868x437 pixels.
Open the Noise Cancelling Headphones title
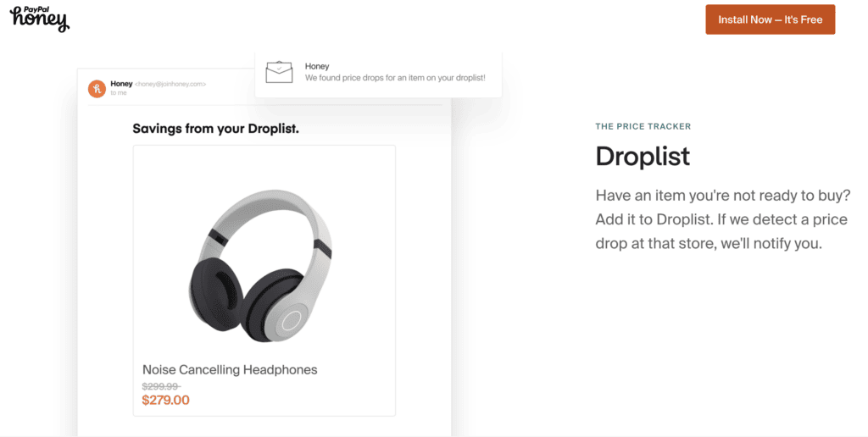coord(230,369)
